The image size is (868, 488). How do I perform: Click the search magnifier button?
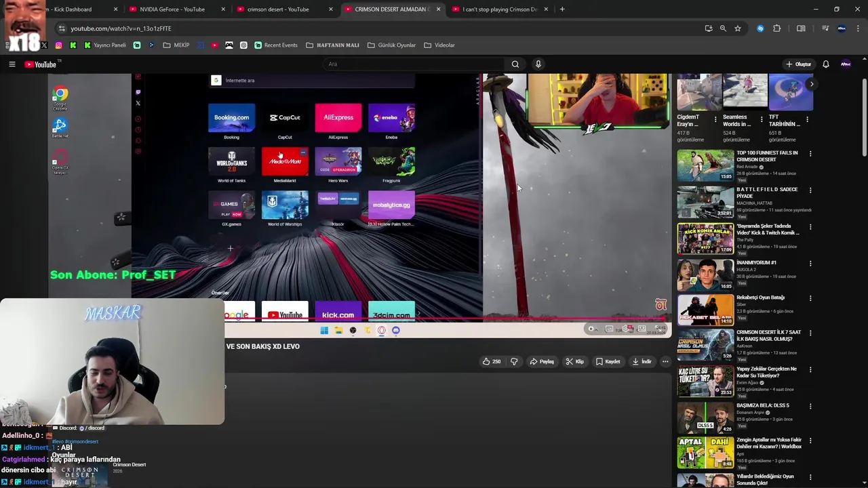(x=515, y=64)
